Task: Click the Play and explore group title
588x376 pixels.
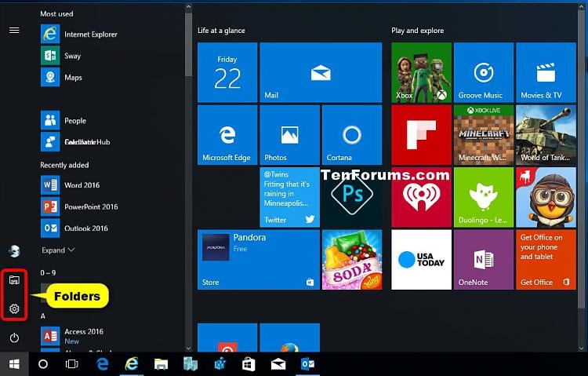Action: click(x=417, y=31)
